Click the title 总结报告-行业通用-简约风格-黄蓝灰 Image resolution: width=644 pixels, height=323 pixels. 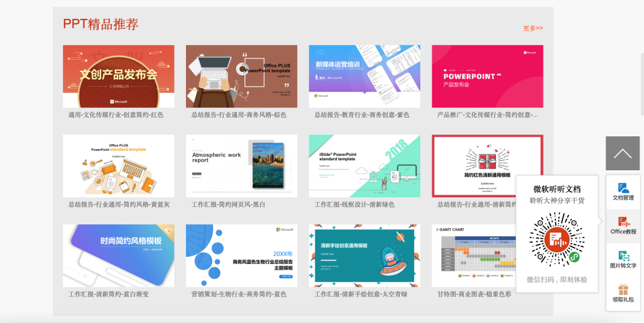click(x=119, y=204)
